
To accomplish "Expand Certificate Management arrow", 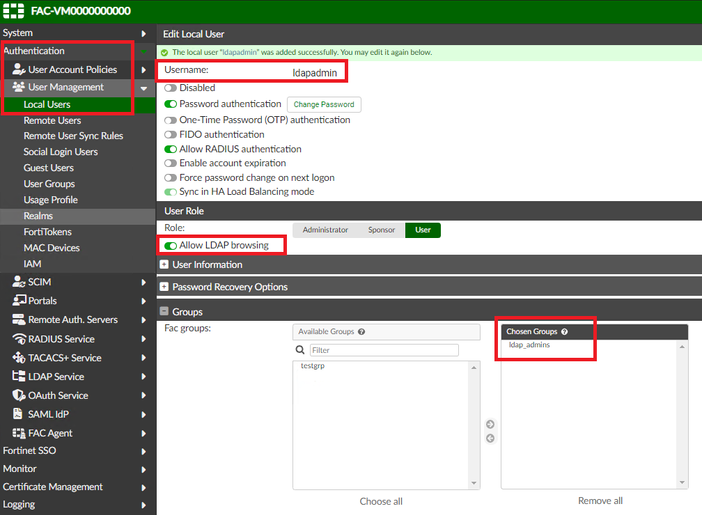I will pos(144,488).
